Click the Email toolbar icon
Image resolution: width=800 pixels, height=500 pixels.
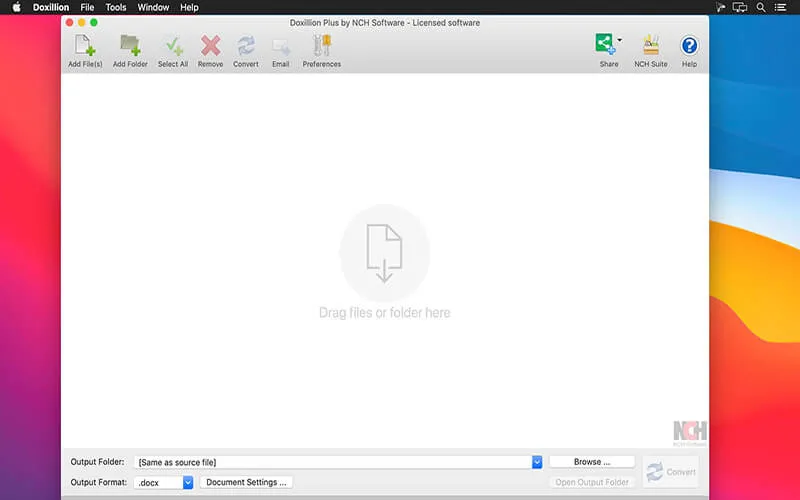coord(281,47)
